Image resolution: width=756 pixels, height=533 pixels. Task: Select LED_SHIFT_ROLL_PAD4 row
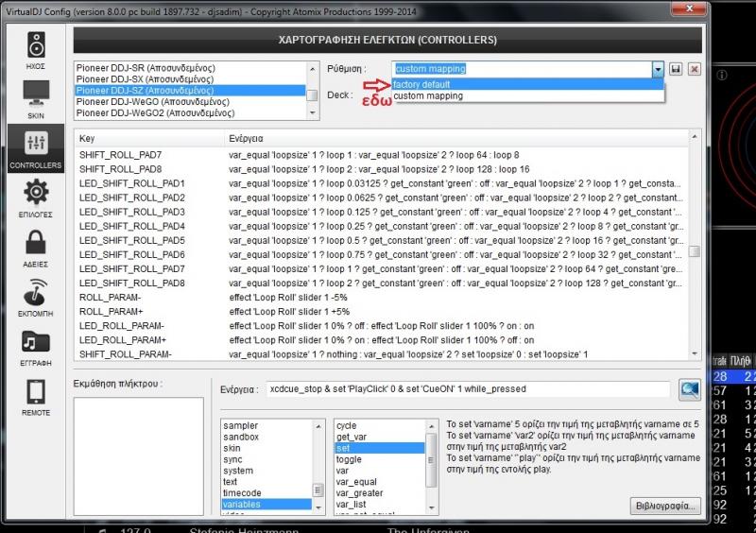381,226
